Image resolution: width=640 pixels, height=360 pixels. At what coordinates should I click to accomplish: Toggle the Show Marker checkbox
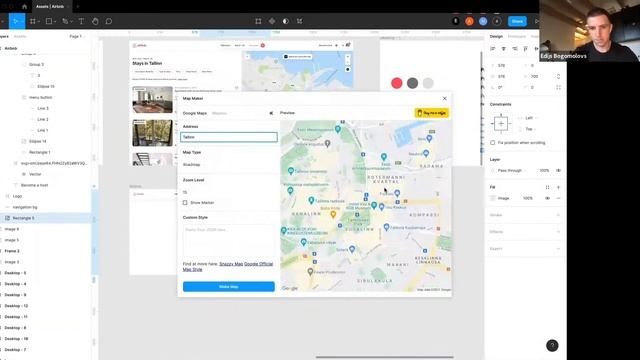(x=185, y=202)
